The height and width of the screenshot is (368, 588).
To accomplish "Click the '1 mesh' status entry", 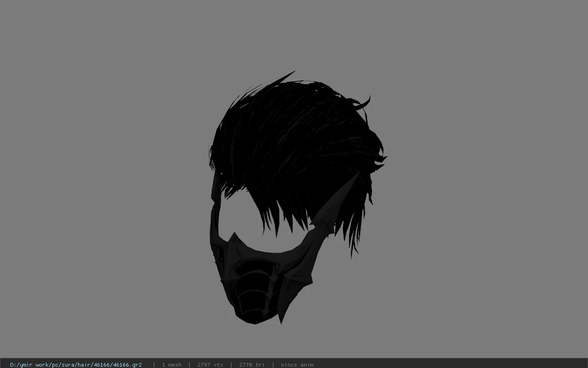I will click(171, 365).
